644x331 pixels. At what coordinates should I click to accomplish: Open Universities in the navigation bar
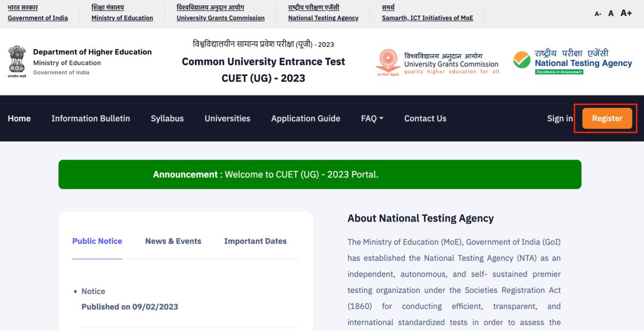click(227, 118)
